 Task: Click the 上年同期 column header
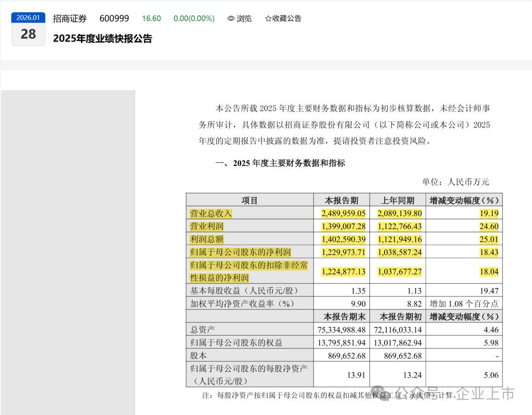(x=398, y=201)
